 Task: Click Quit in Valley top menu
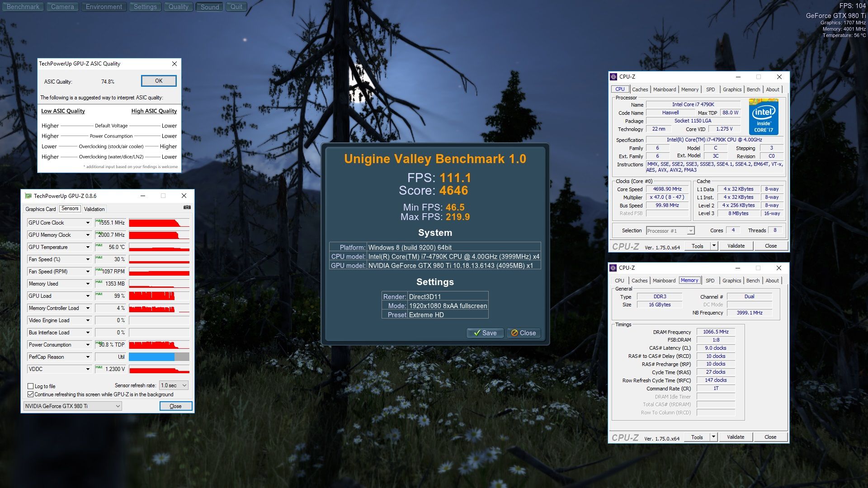(236, 7)
